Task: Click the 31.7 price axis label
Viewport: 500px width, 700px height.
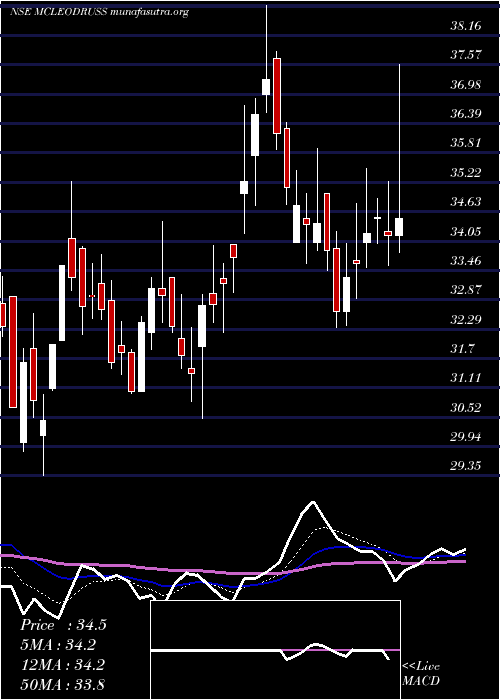Action: [462, 349]
